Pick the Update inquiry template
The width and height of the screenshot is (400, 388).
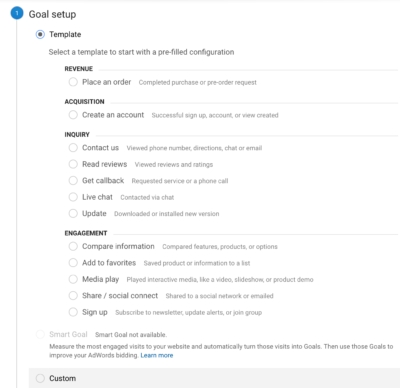pyautogui.click(x=73, y=213)
